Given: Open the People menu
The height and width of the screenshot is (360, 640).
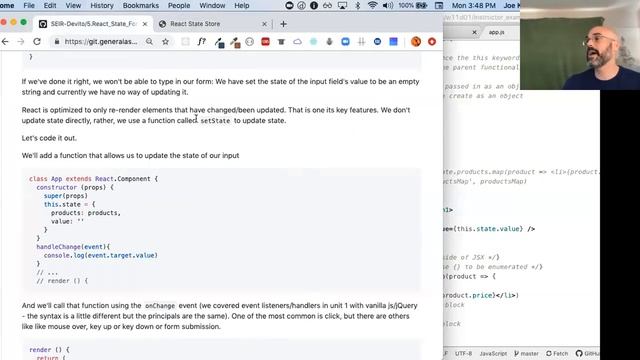Looking at the screenshot, I should (179, 5).
